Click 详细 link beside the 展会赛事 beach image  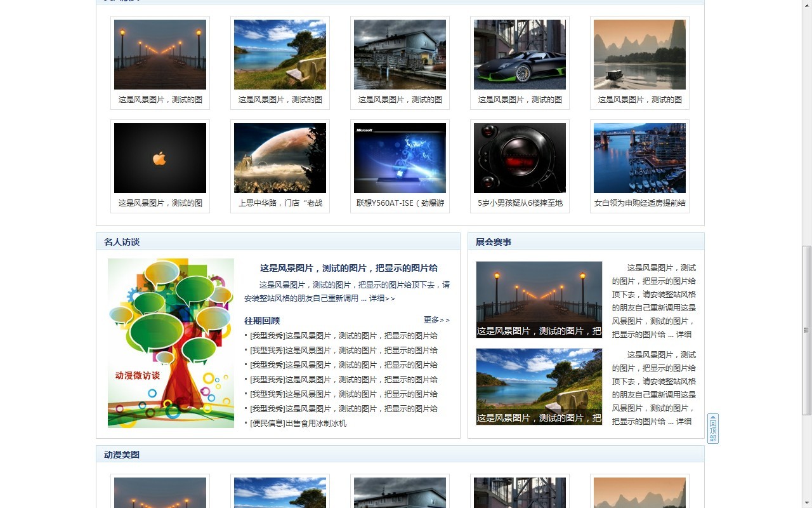coord(684,422)
